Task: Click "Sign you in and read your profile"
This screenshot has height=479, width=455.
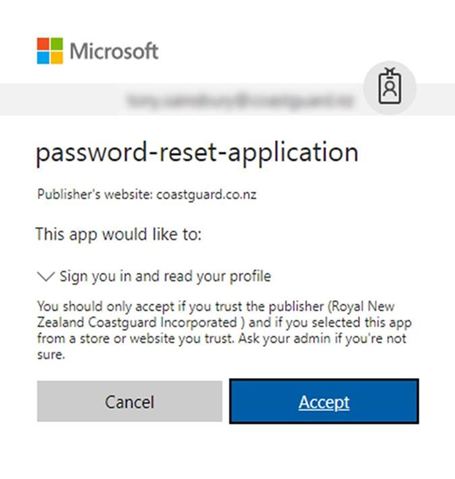Action: [x=165, y=276]
